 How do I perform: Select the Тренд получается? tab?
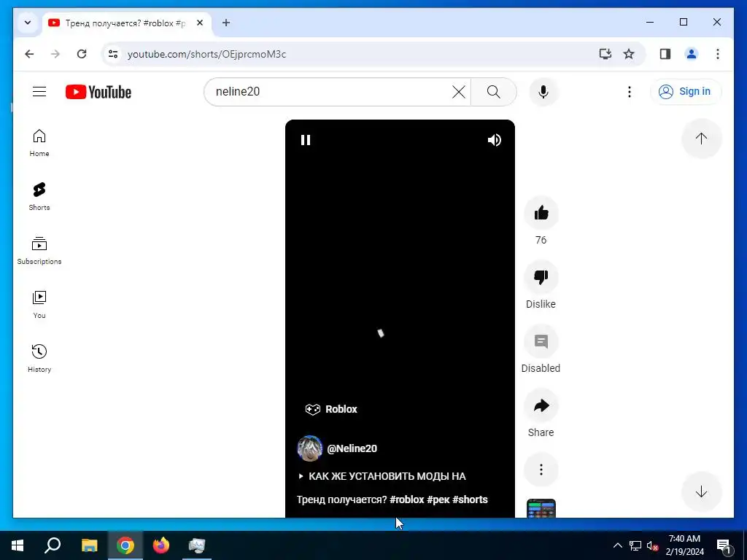click(x=127, y=23)
